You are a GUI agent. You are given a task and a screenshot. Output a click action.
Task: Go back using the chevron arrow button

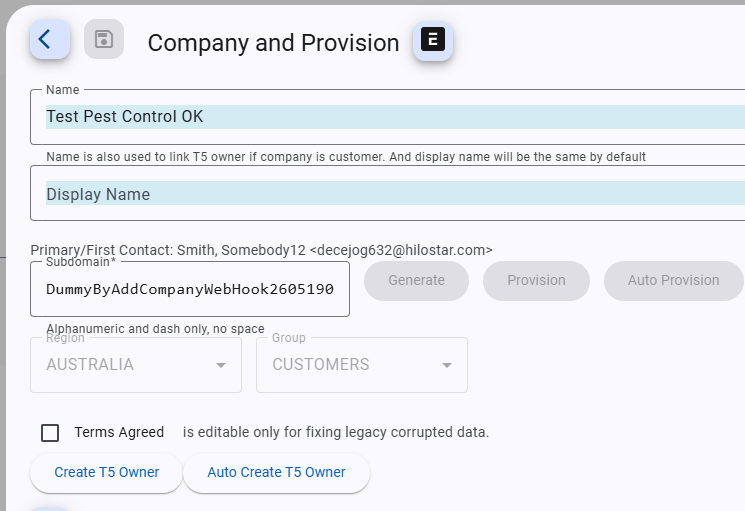pyautogui.click(x=50, y=39)
